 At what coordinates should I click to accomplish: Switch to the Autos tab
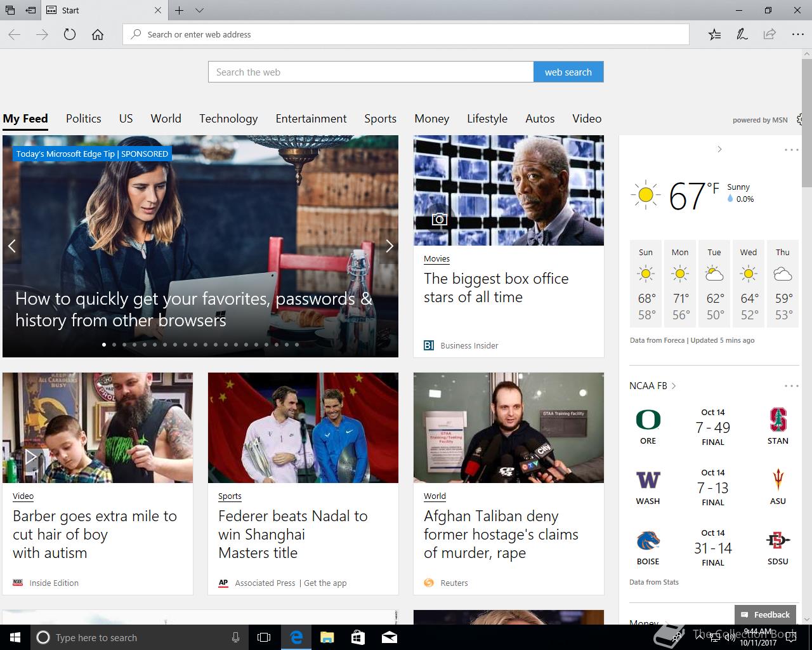(540, 119)
